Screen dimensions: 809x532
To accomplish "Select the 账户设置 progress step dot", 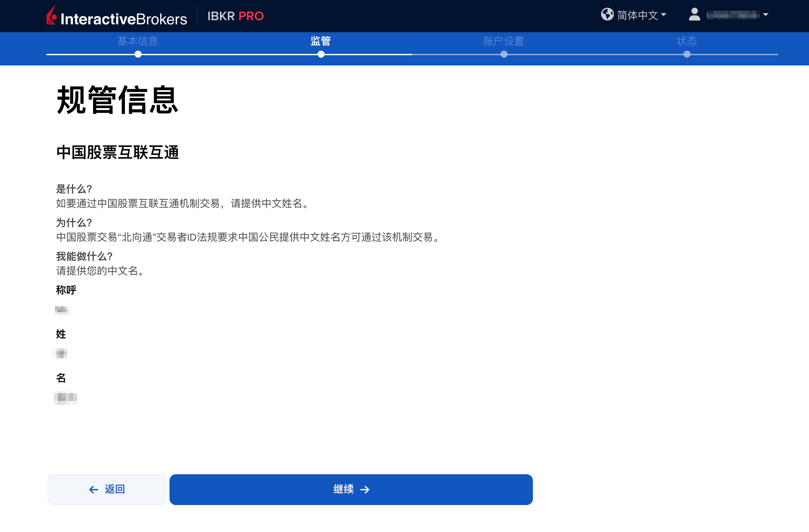I will tap(503, 54).
